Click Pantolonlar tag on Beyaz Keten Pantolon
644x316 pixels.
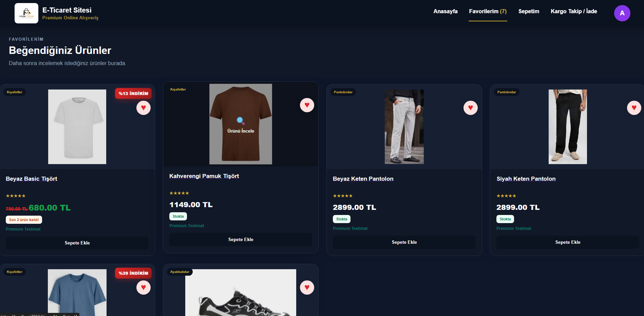(343, 92)
